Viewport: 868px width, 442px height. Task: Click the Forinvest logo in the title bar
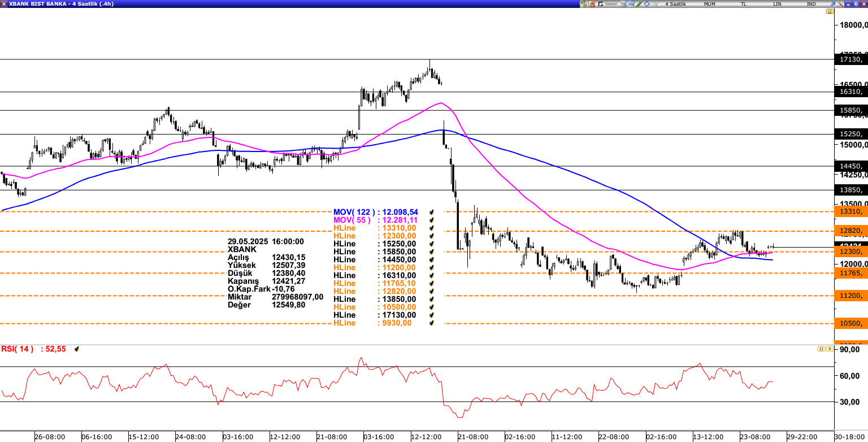click(607, 4)
